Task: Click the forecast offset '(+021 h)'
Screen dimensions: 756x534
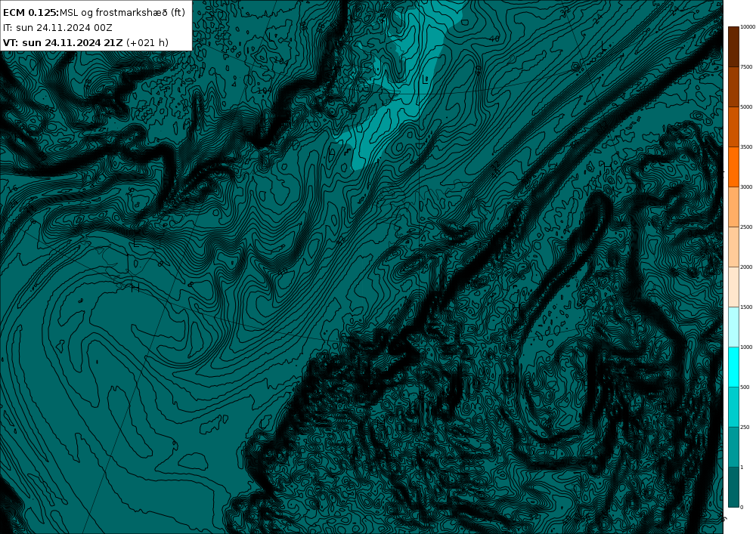Action: pos(147,43)
